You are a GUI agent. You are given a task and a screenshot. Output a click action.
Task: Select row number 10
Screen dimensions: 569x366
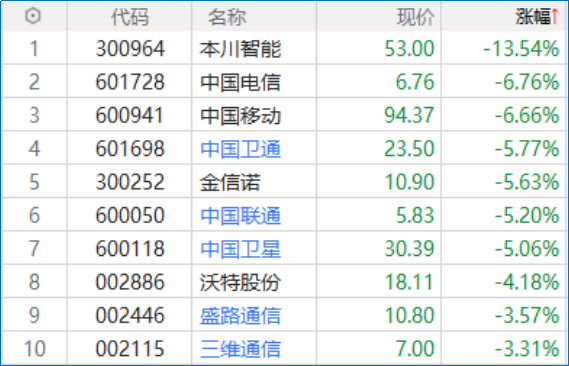34,349
